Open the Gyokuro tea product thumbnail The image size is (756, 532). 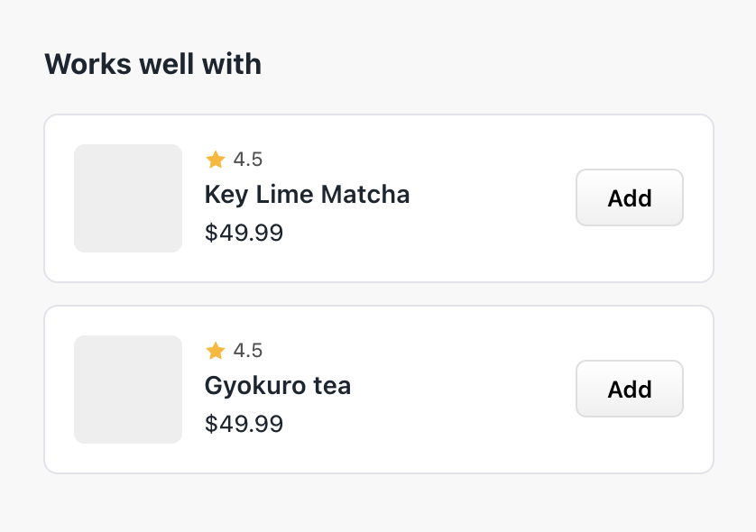128,390
